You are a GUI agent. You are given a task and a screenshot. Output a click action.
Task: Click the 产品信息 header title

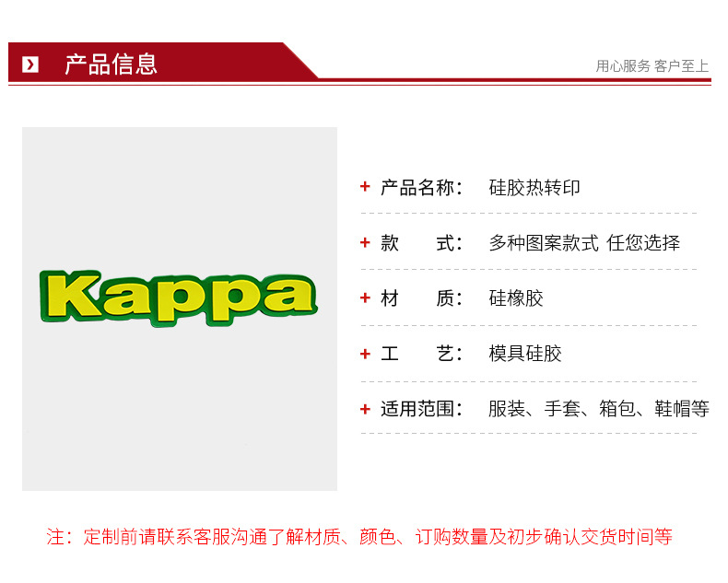pos(111,64)
